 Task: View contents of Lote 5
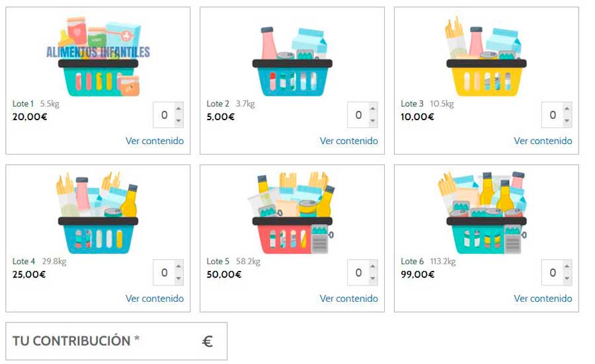click(x=349, y=299)
